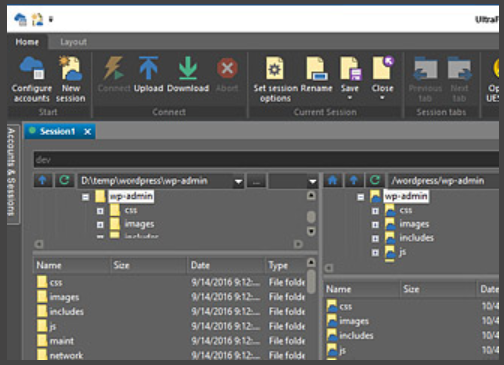Start a New session
This screenshot has height=365, width=504.
coord(70,79)
